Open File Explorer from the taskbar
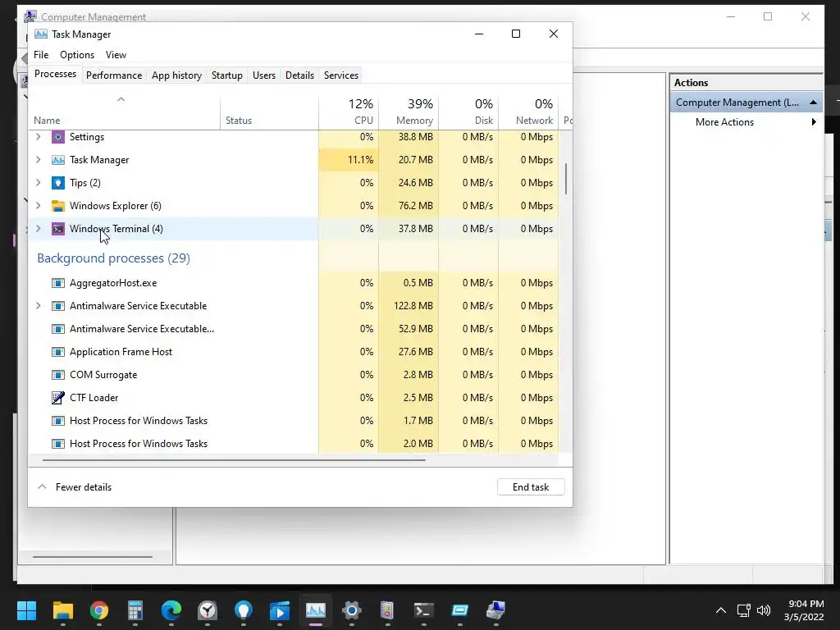This screenshot has width=840, height=630. [62, 610]
